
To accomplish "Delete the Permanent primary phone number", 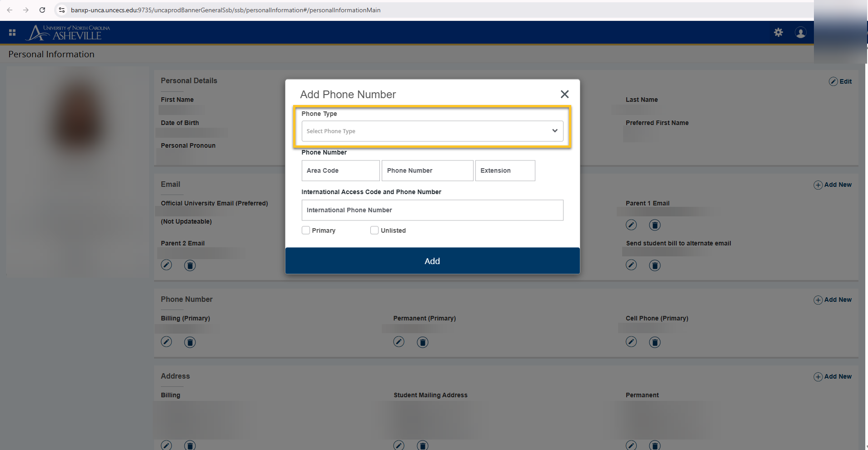I will [423, 342].
